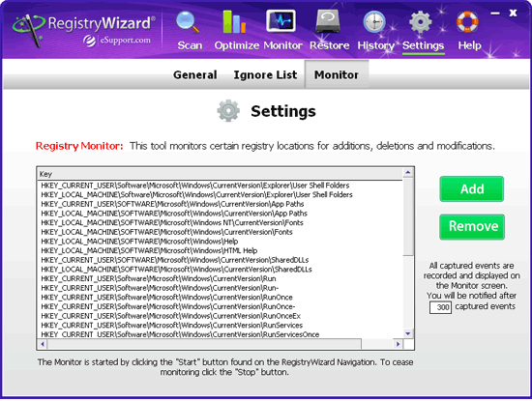
Task: Click the green Add button
Action: coord(472,189)
